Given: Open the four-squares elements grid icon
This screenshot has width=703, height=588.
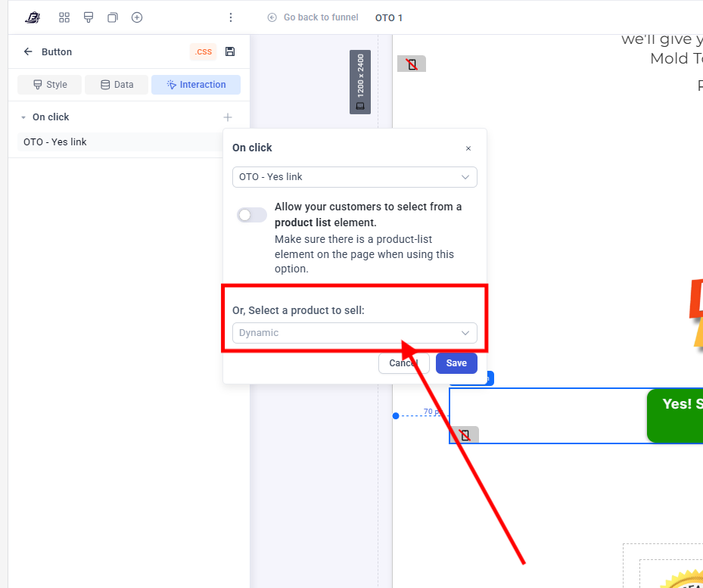Looking at the screenshot, I should click(64, 17).
